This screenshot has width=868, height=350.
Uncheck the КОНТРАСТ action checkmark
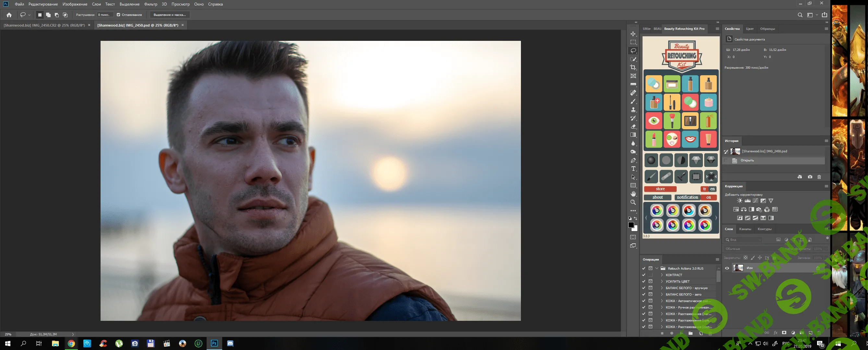click(x=644, y=275)
